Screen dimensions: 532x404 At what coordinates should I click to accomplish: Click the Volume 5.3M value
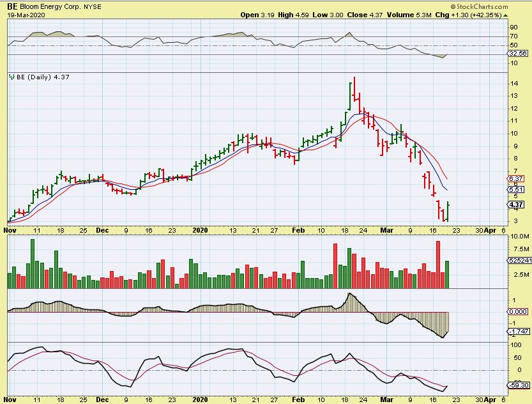tap(409, 15)
